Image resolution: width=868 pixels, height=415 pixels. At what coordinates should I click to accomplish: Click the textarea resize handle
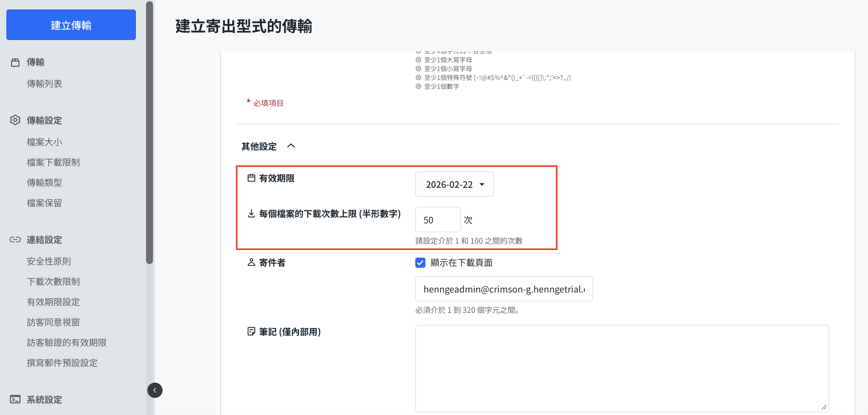[x=824, y=407]
